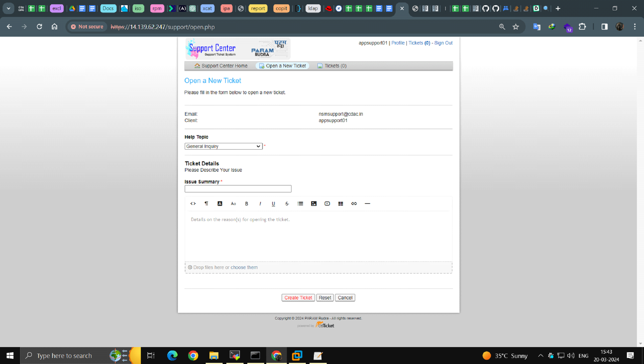Apply bold formatting in editor toolbar
The width and height of the screenshot is (644, 364).
(246, 204)
